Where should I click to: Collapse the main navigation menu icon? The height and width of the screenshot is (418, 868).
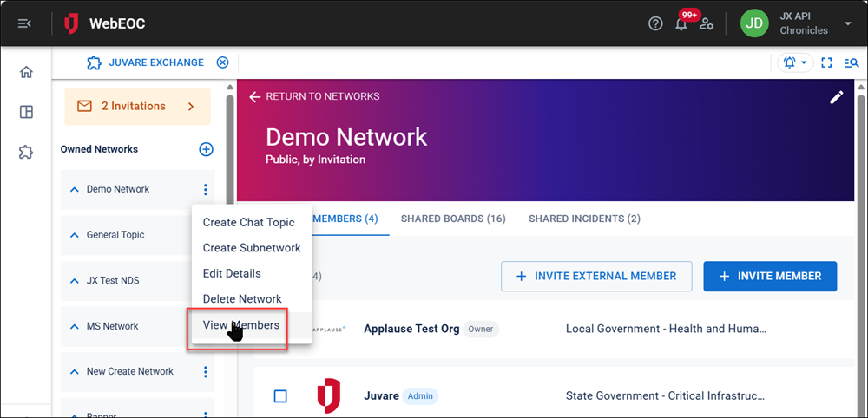tap(24, 23)
